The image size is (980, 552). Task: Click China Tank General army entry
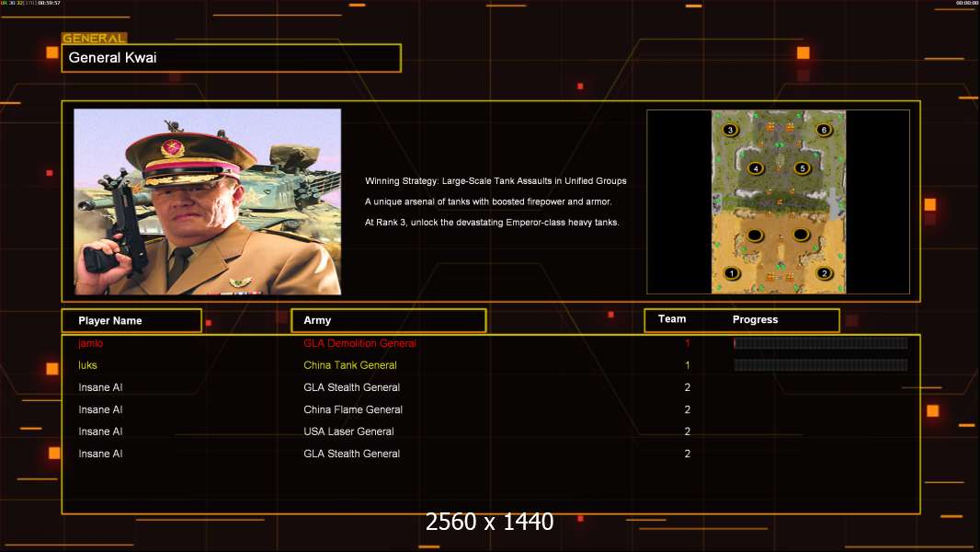click(x=350, y=365)
